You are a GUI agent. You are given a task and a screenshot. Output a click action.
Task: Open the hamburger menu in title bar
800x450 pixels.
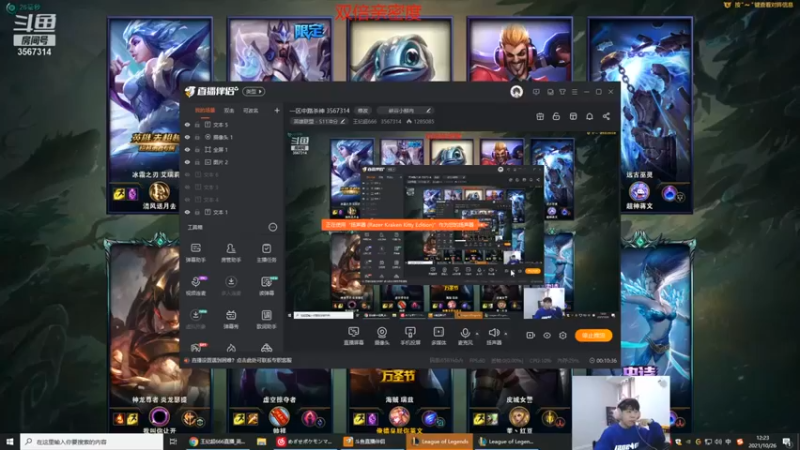coord(574,92)
